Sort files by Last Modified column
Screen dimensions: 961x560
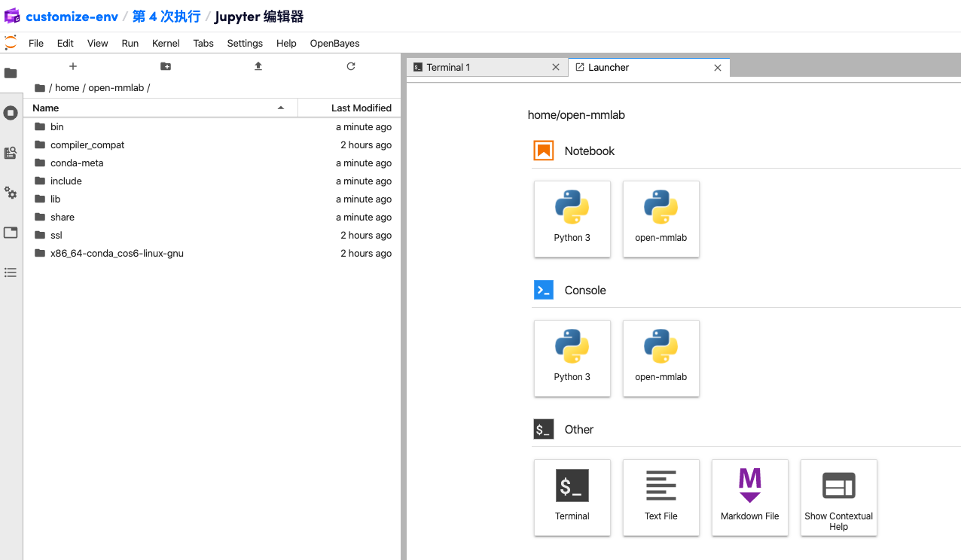(x=361, y=108)
